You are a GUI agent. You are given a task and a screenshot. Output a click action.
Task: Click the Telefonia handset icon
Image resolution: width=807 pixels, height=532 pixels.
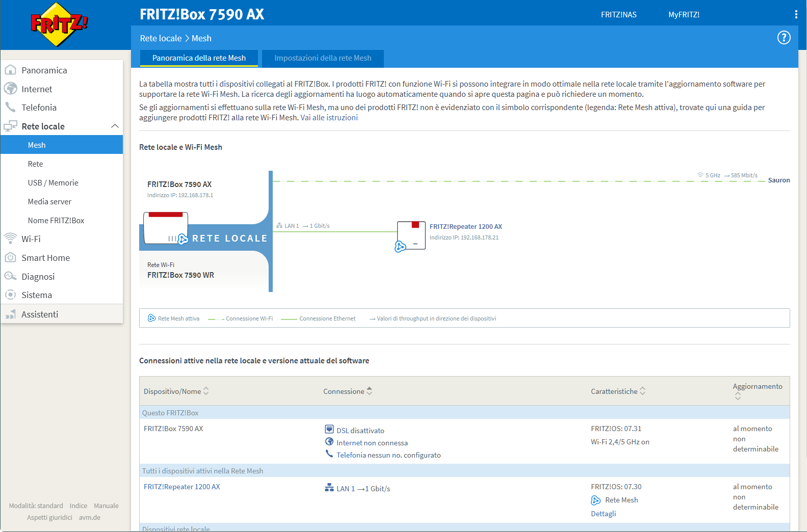click(x=10, y=108)
